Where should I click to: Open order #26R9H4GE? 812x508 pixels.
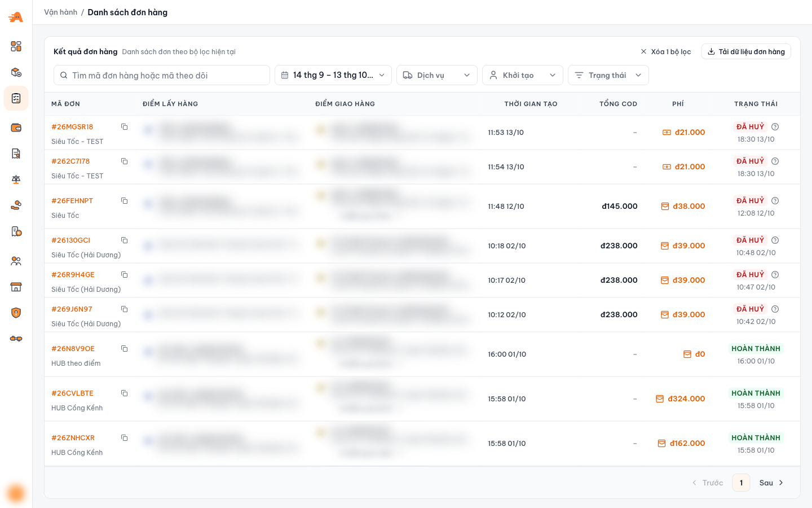tap(73, 275)
